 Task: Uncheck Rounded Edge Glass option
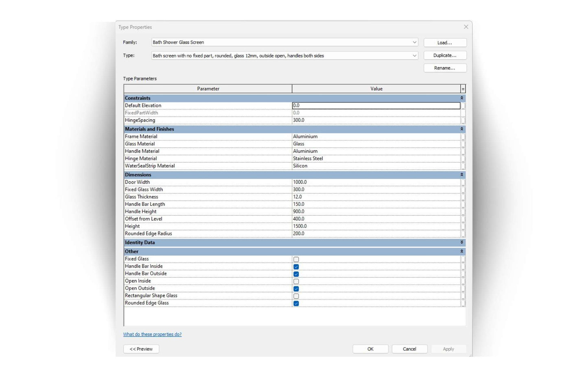(296, 304)
